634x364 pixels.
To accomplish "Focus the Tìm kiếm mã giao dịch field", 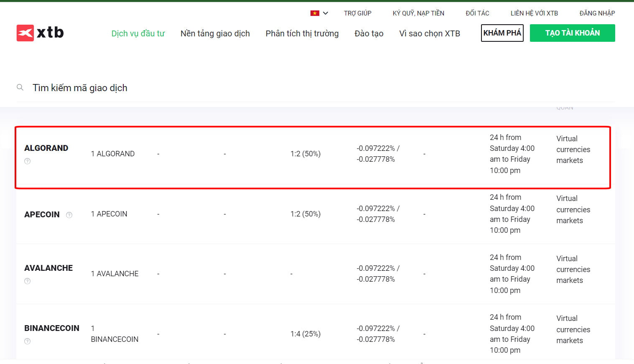I will point(316,88).
